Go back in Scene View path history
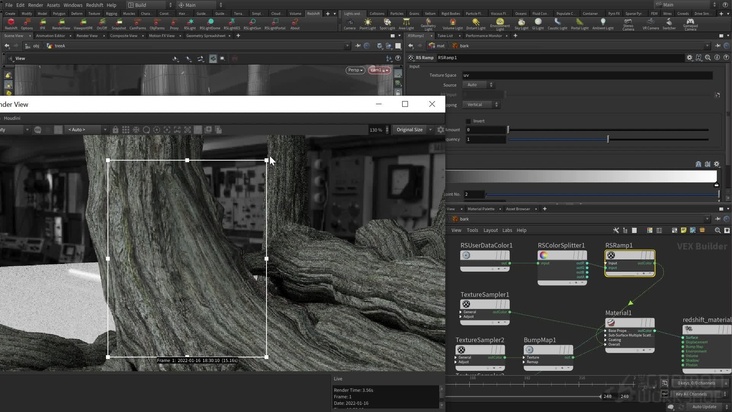The height and width of the screenshot is (412, 732). point(7,46)
